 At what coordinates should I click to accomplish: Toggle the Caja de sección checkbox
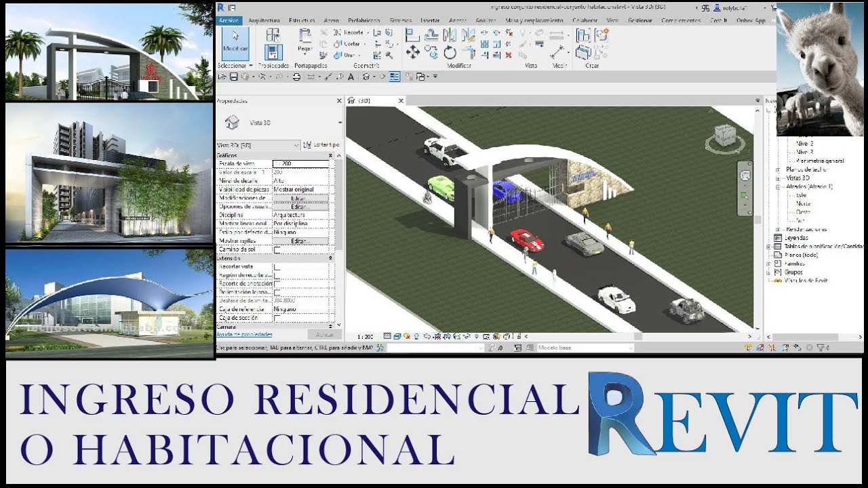point(277,317)
